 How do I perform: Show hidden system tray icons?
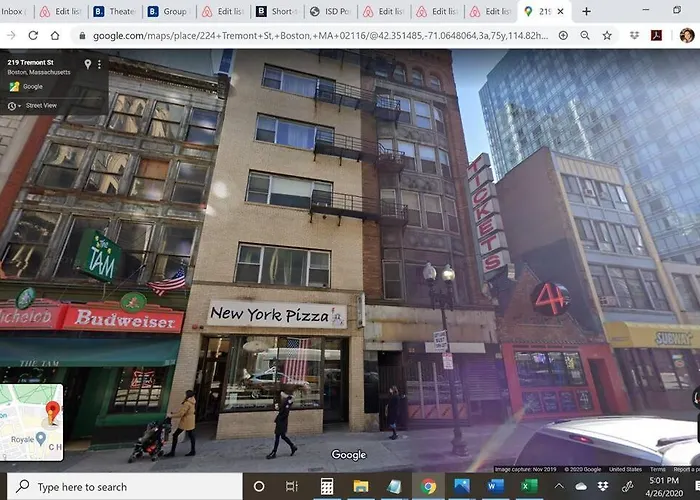tap(560, 487)
